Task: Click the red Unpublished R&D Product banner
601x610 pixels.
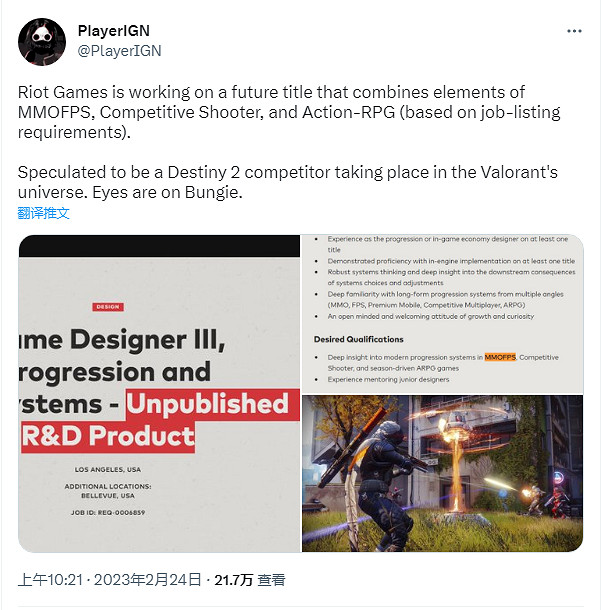Action: pyautogui.click(x=160, y=420)
